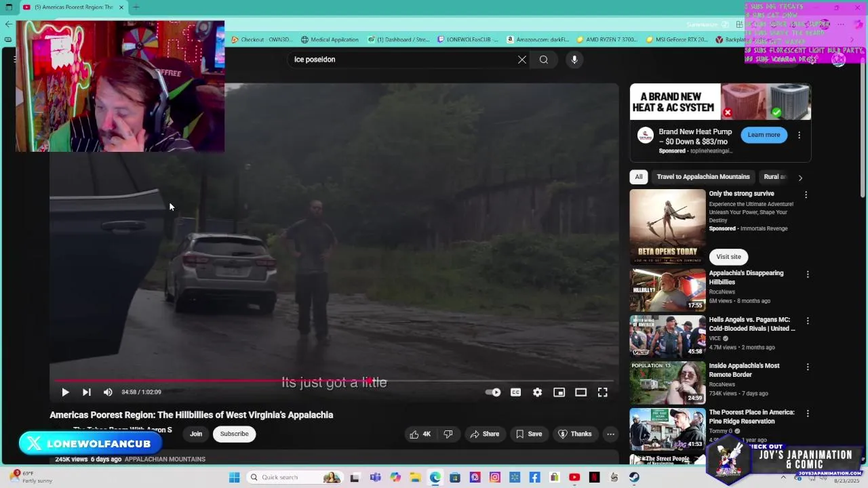
Task: Join the channel membership
Action: (196, 434)
